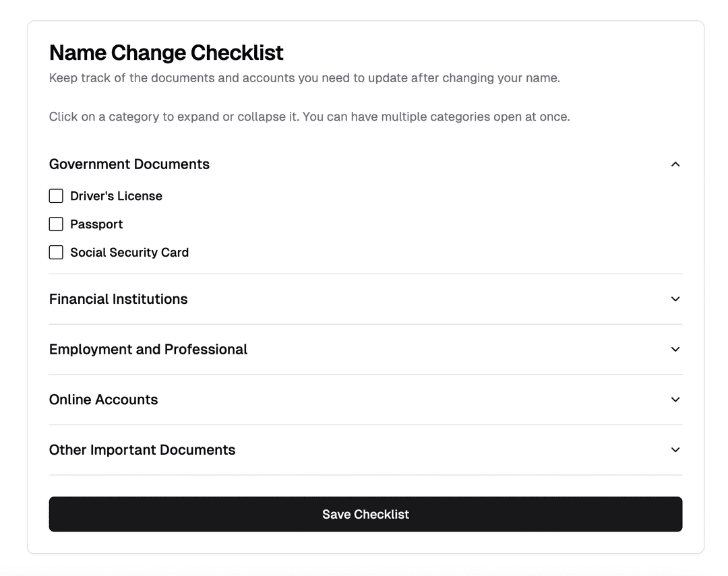
Task: Collapse the Government Documents category heading
Action: [129, 164]
